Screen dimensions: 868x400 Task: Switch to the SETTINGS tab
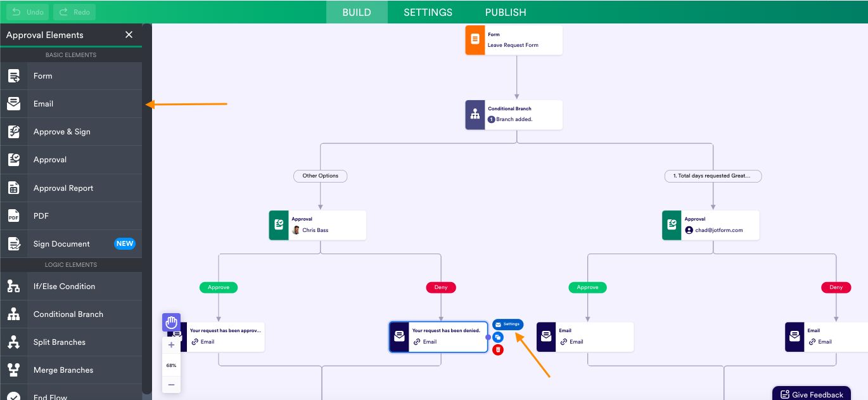point(428,12)
